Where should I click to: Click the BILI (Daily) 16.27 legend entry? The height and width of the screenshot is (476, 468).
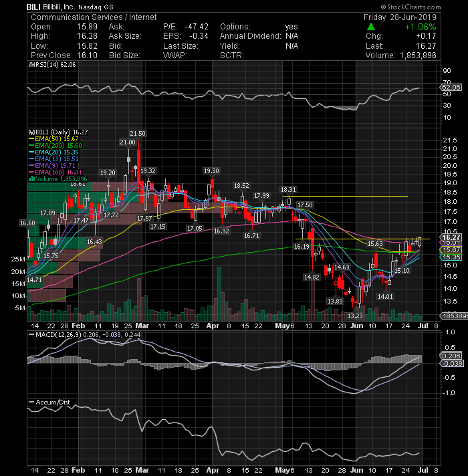58,132
